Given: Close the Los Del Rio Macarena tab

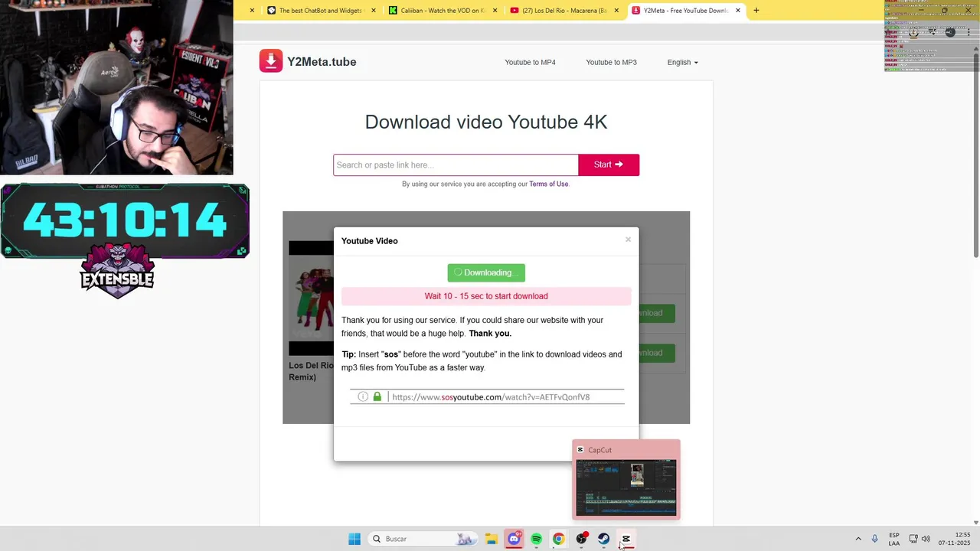Looking at the screenshot, I should 616,11.
